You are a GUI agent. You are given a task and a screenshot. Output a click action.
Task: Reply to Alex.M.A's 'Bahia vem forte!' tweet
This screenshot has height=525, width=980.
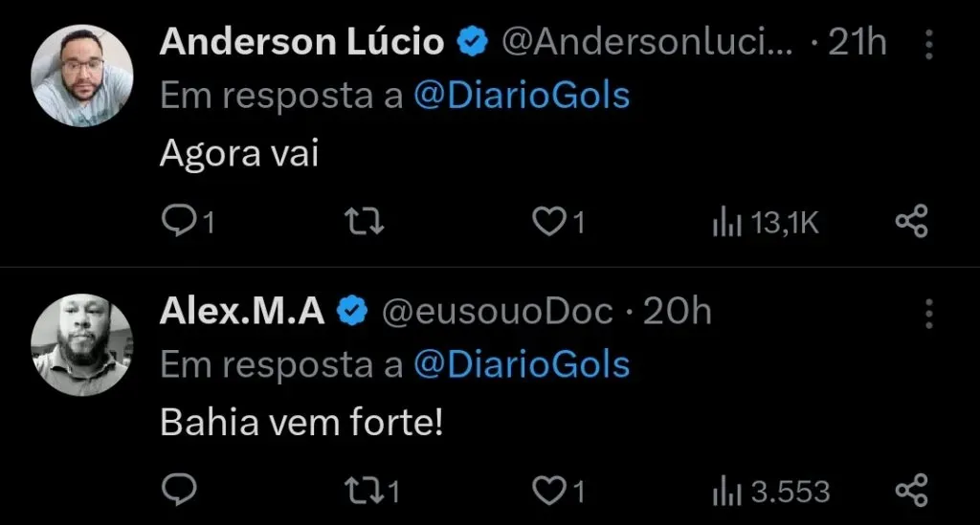(x=179, y=491)
